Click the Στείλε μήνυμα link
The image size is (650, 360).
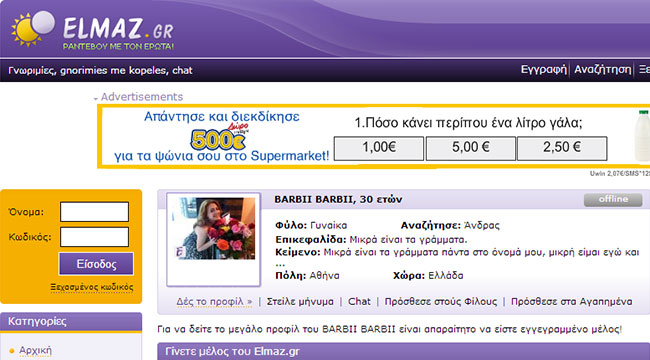pos(300,302)
